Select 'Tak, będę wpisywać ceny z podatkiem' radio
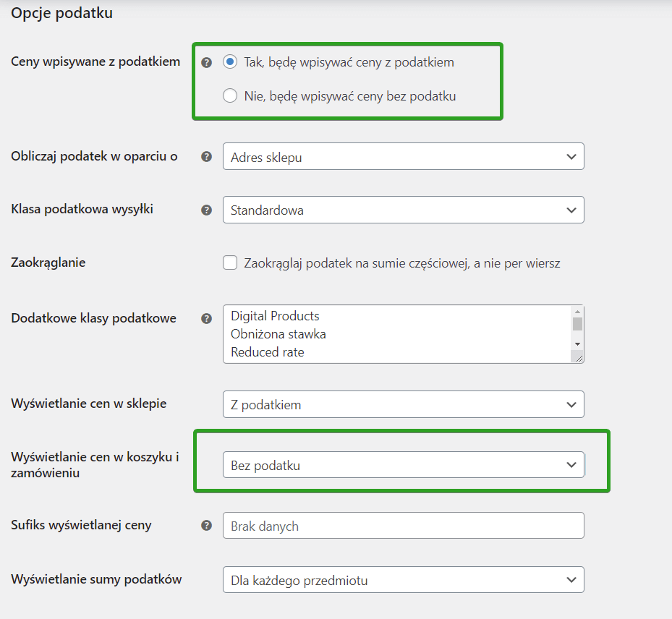 tap(230, 61)
